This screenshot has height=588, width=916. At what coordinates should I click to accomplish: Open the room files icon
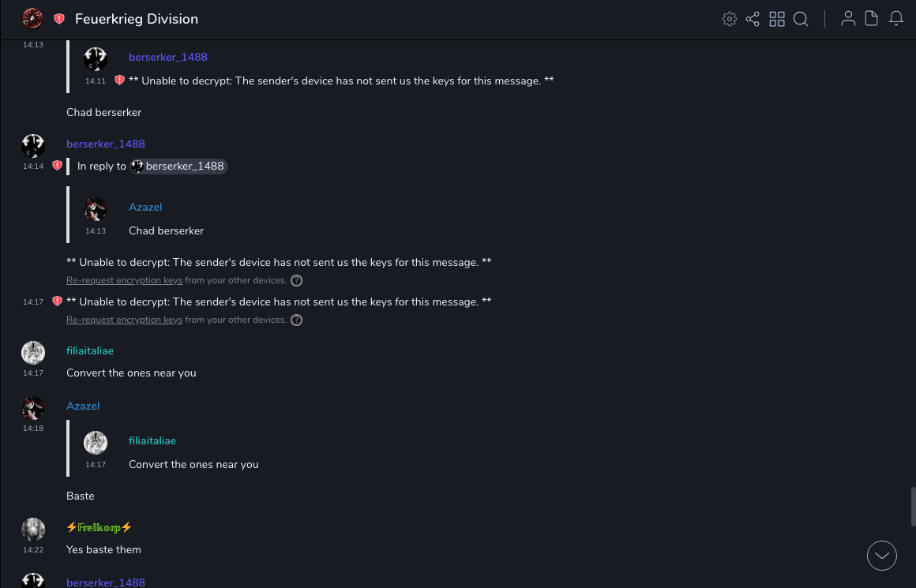(872, 19)
